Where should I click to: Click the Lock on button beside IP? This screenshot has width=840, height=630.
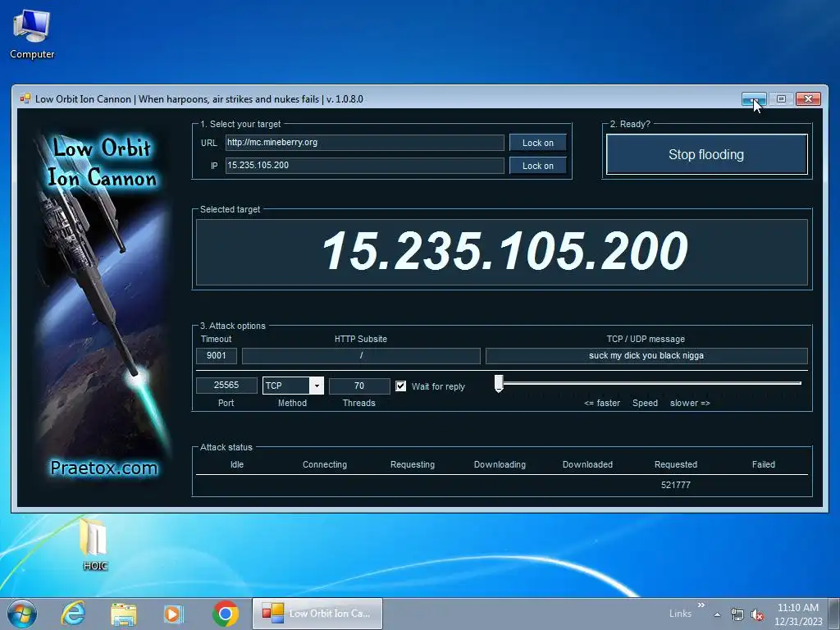538,166
